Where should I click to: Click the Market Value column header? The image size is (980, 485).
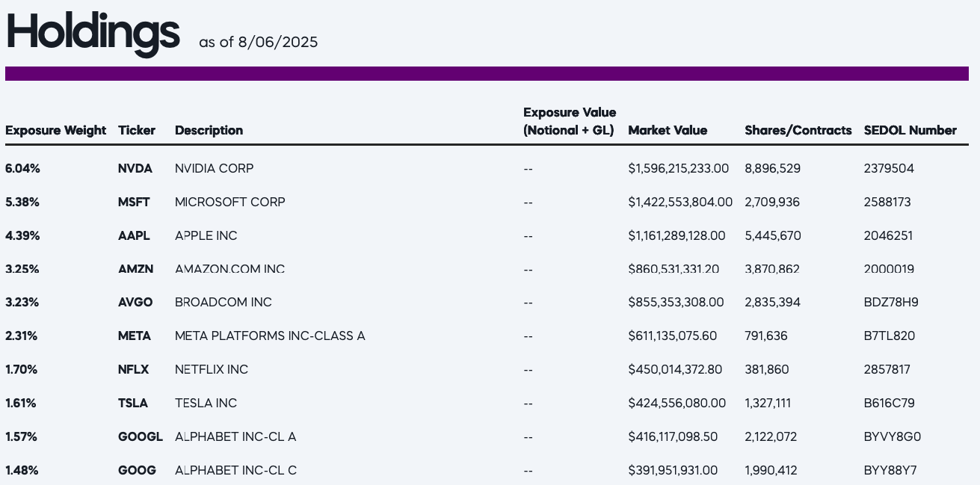[668, 130]
